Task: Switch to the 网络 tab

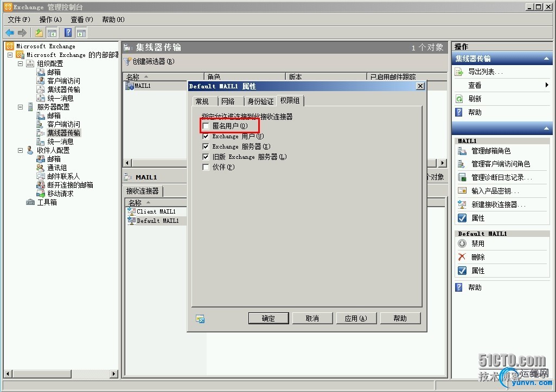Action: pos(228,101)
